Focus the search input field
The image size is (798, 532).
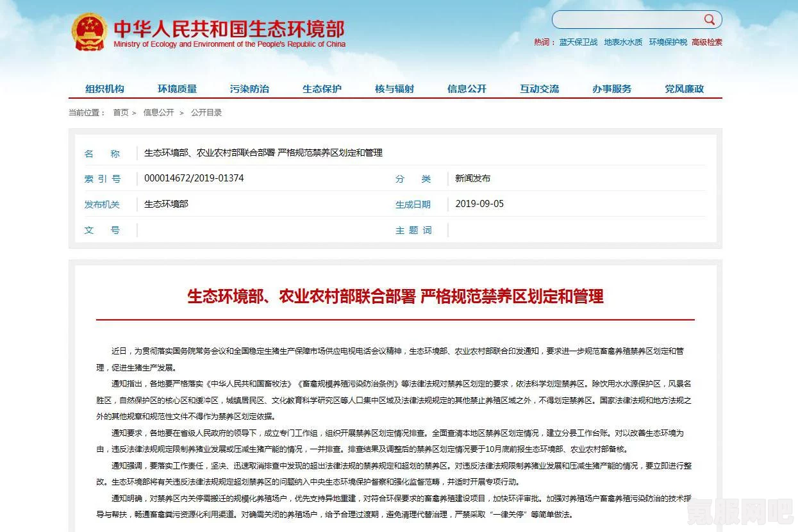[x=628, y=19]
